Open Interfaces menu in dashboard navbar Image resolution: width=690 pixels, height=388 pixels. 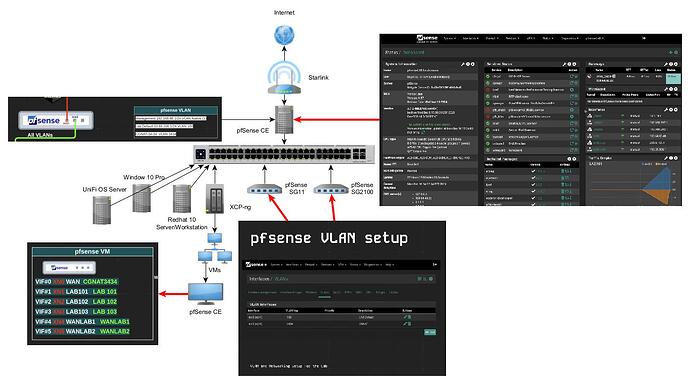(470, 38)
